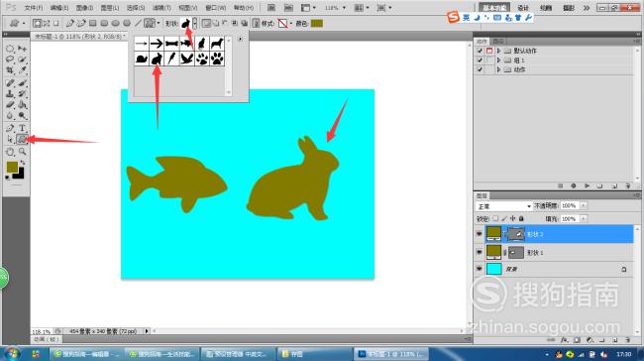Select the Zoom tool in toolbox
Image resolution: width=644 pixels, height=361 pixels.
pyautogui.click(x=22, y=152)
